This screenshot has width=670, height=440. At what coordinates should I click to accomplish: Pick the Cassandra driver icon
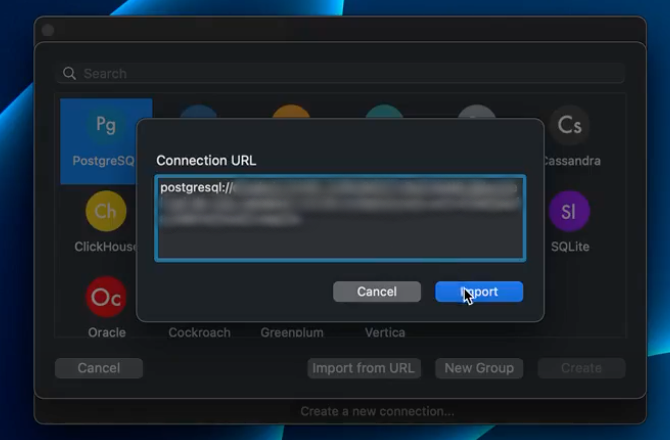tap(569, 125)
